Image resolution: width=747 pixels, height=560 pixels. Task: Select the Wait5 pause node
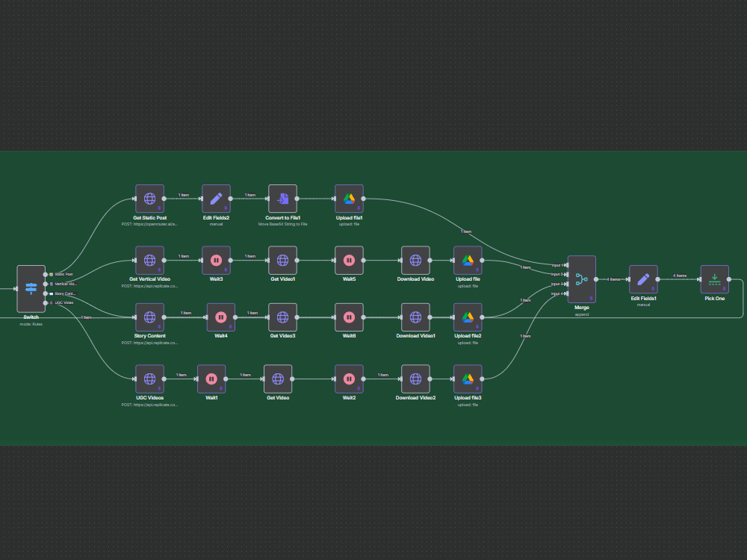[349, 260]
